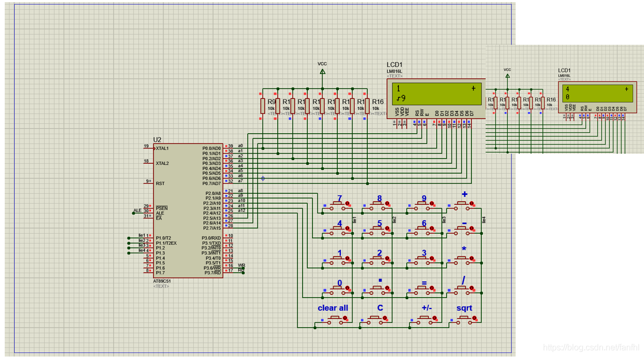Select the AT89C51 microcontroller U2 body
This screenshot has width=644, height=357.
188,210
